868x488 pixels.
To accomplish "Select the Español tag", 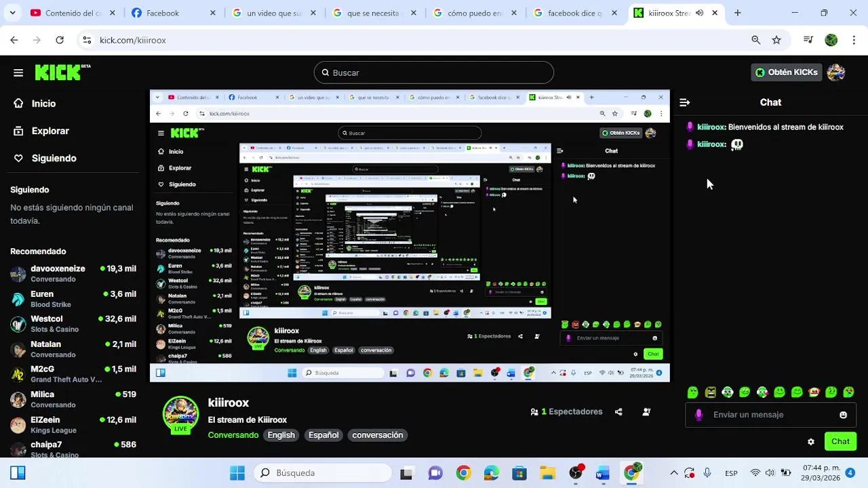I will coord(323,435).
